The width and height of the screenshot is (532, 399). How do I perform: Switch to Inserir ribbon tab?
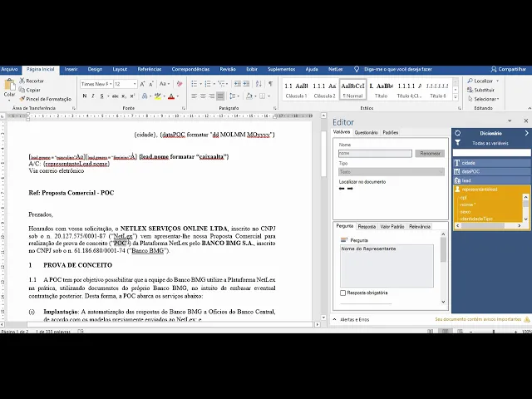pos(71,69)
